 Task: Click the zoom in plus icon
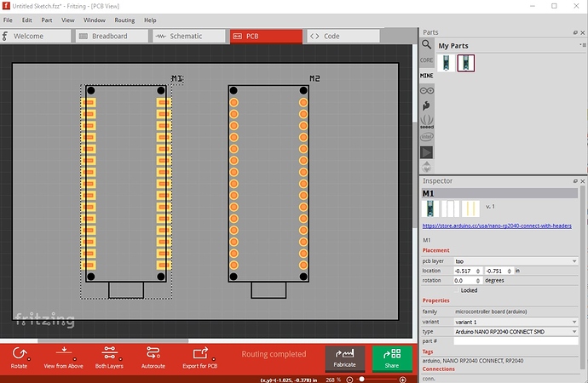pyautogui.click(x=403, y=380)
